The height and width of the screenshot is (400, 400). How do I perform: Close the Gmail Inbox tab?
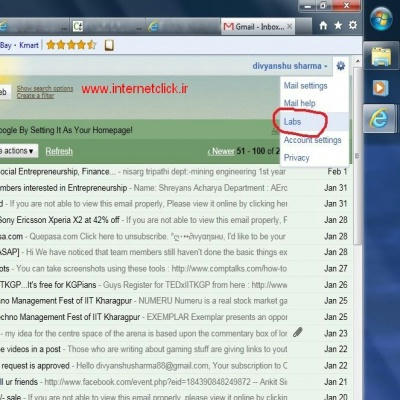point(290,26)
